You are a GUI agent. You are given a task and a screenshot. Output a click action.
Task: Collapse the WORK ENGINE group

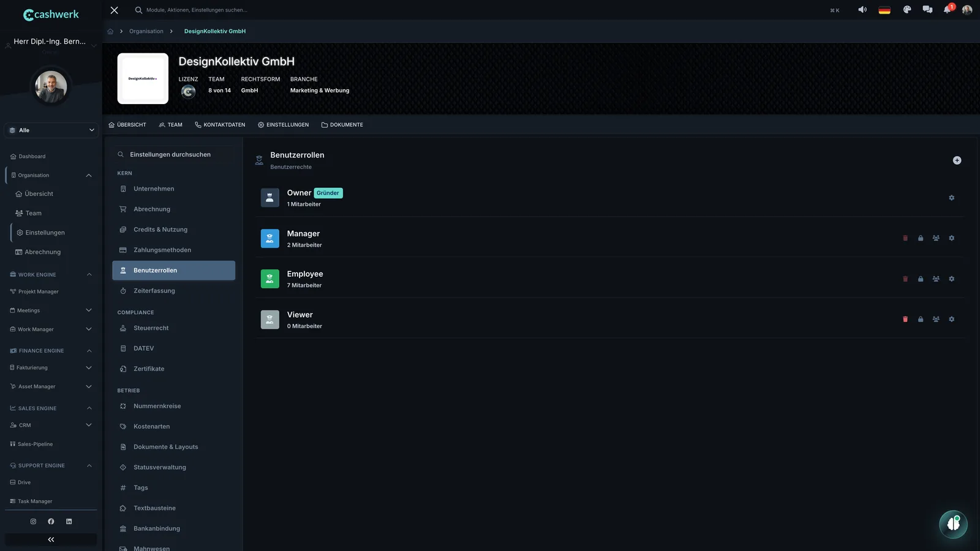coord(89,274)
